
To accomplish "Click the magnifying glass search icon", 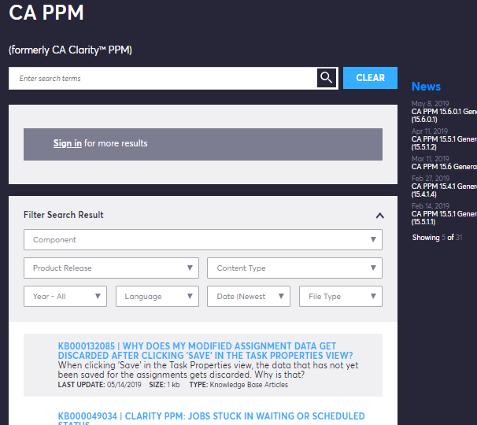I will pyautogui.click(x=326, y=78).
